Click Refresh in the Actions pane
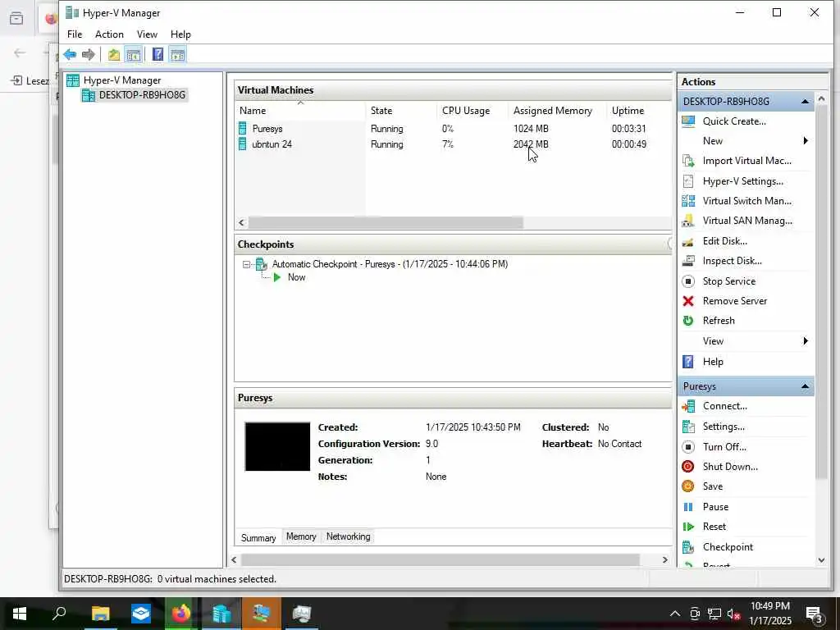Viewport: 840px width, 630px height. point(719,321)
